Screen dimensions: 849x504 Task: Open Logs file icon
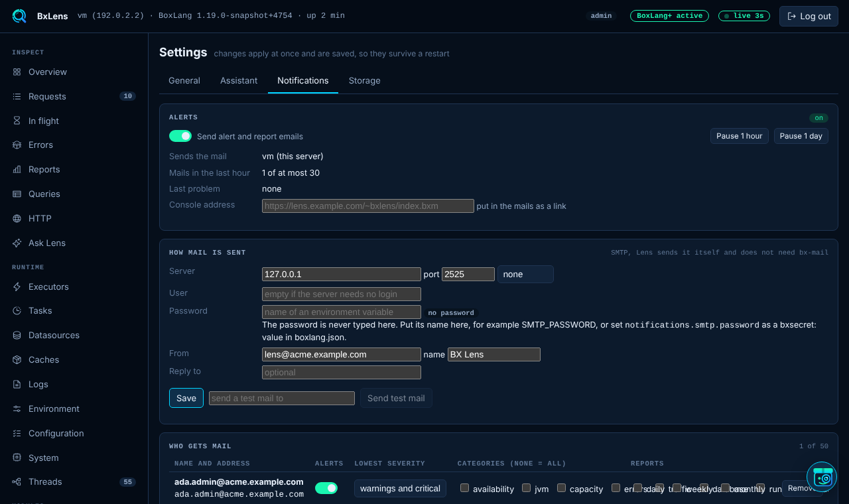tap(17, 384)
